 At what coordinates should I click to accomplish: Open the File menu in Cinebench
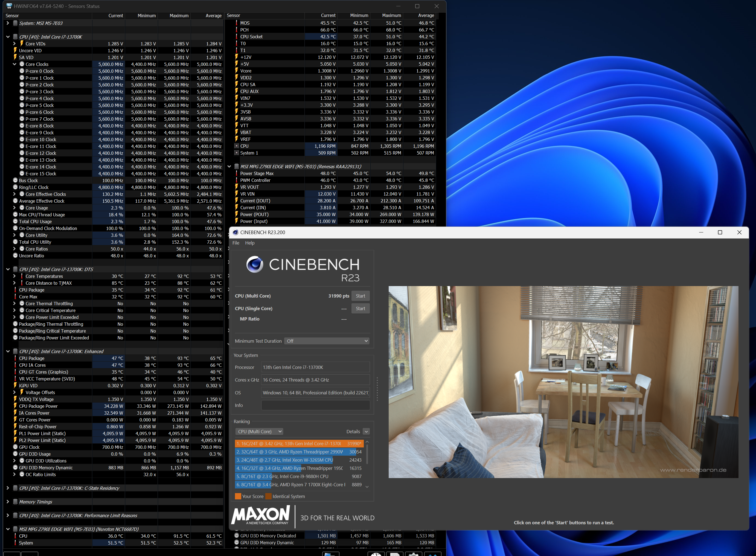[x=235, y=243]
